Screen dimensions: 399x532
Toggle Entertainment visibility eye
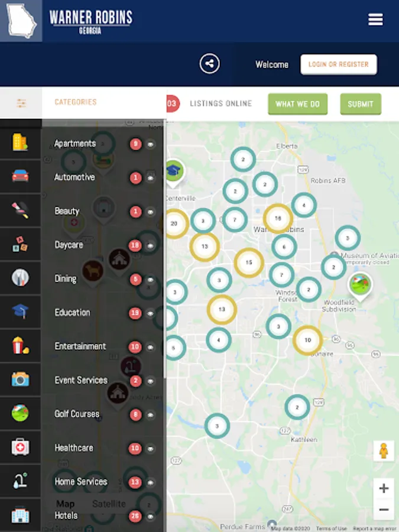(150, 347)
